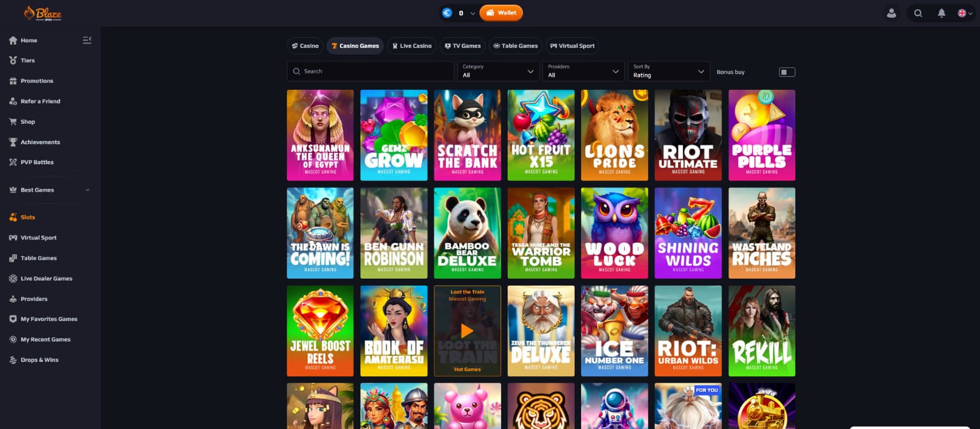980x429 pixels.
Task: Open the Book of Amaterasu game
Action: 394,331
